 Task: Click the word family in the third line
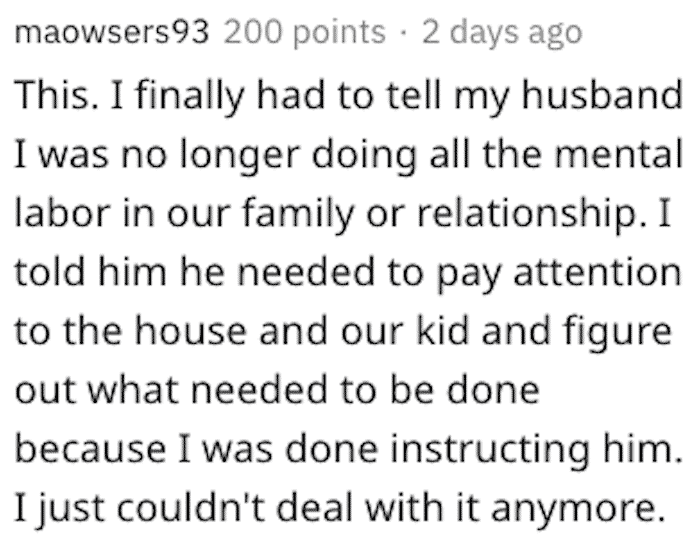pos(298,216)
